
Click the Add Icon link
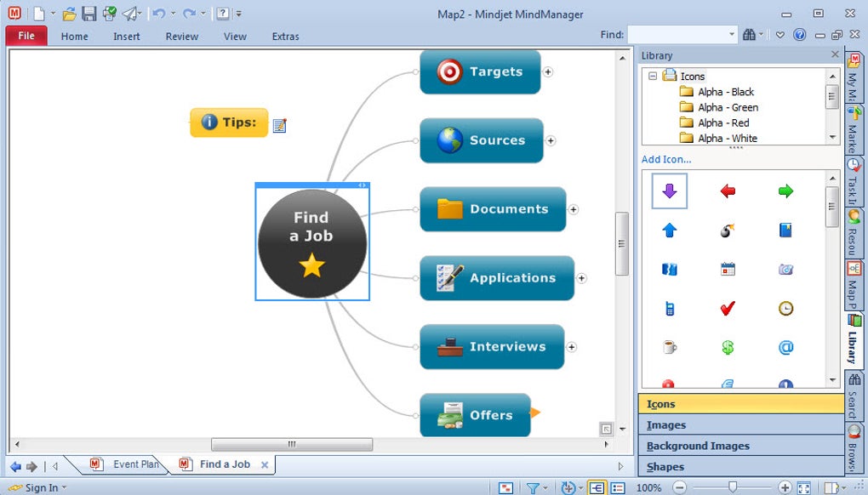point(666,159)
